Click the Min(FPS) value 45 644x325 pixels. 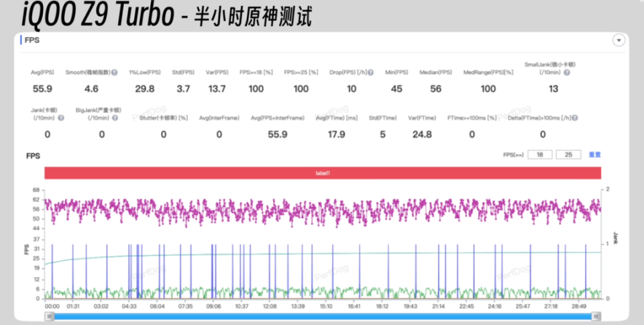[x=396, y=89]
